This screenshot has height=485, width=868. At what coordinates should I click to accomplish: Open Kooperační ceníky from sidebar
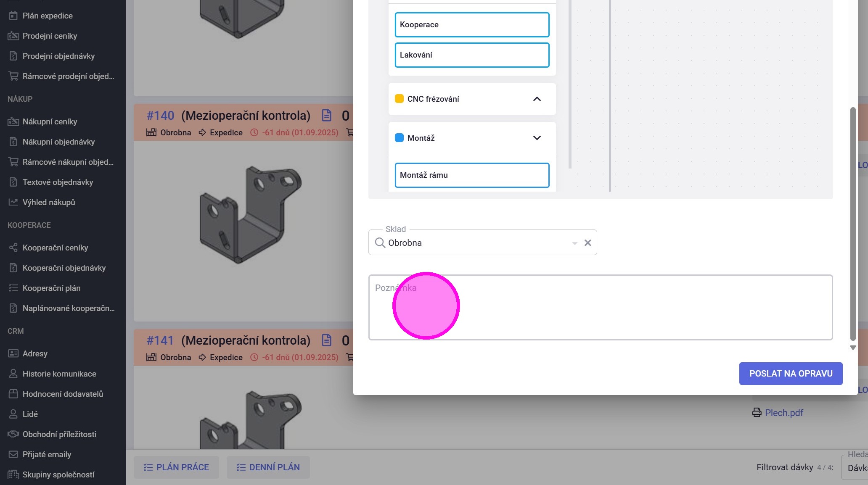[x=55, y=248]
